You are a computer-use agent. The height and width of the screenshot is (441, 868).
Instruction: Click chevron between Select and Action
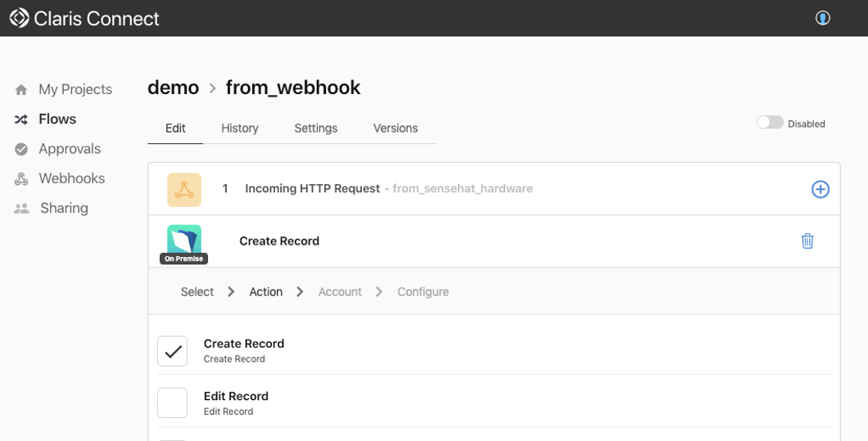pyautogui.click(x=232, y=291)
